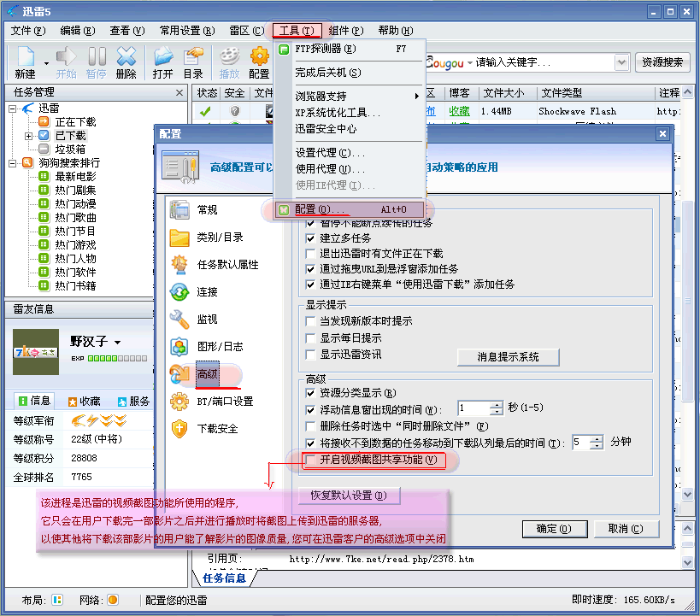The width and height of the screenshot is (700, 616).
Task: Open the 常用设置 menu
Action: [187, 31]
